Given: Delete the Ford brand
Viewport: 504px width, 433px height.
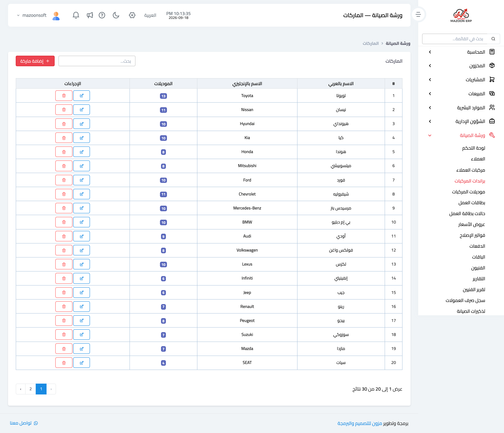Looking at the screenshot, I should [64, 180].
